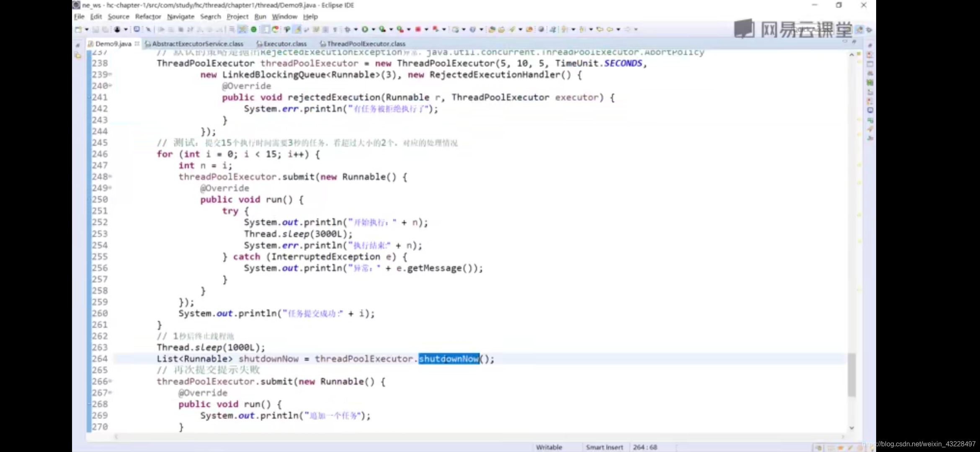Switch to the Debug perspective icon
The width and height of the screenshot is (980, 452).
pyautogui.click(x=869, y=29)
